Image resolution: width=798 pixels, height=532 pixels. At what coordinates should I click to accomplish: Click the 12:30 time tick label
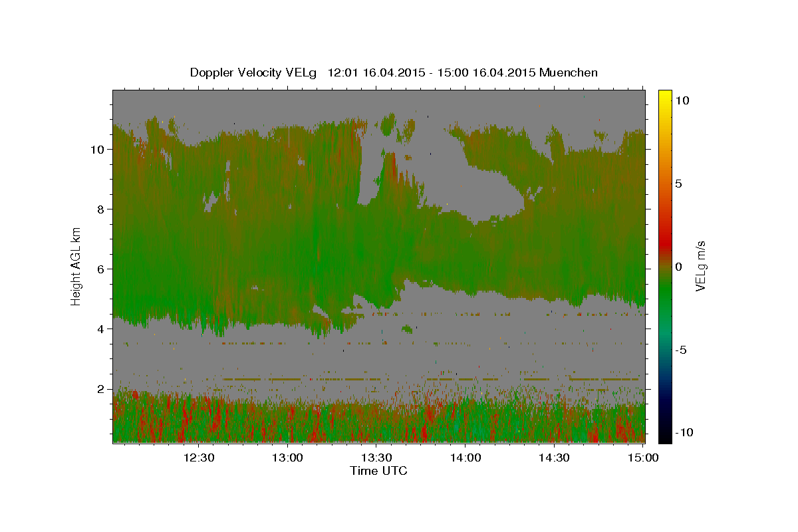pyautogui.click(x=199, y=458)
